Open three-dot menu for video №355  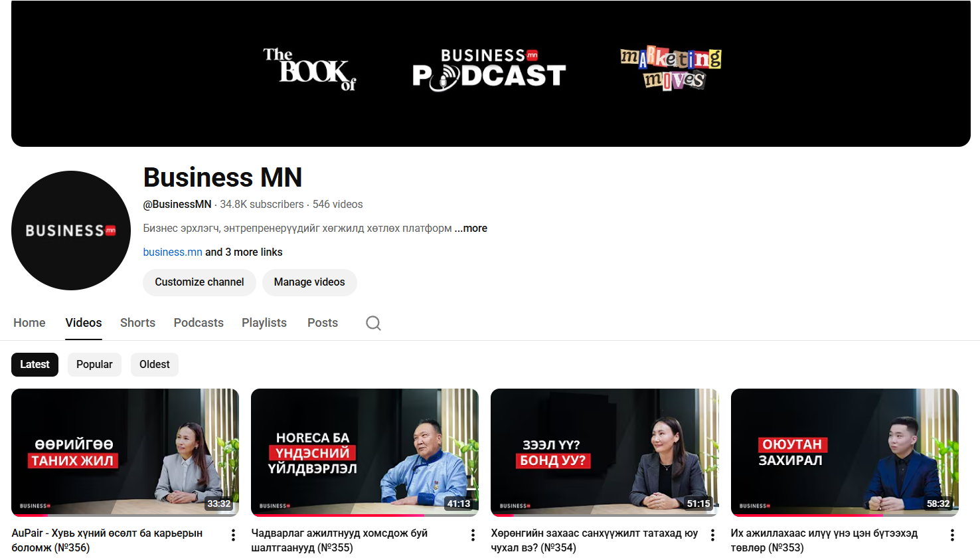point(473,535)
